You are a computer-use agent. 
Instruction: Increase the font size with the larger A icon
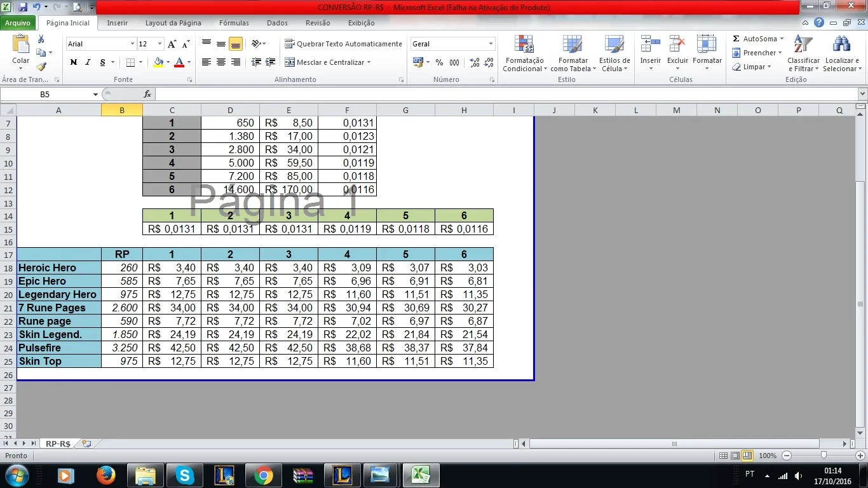pyautogui.click(x=172, y=44)
